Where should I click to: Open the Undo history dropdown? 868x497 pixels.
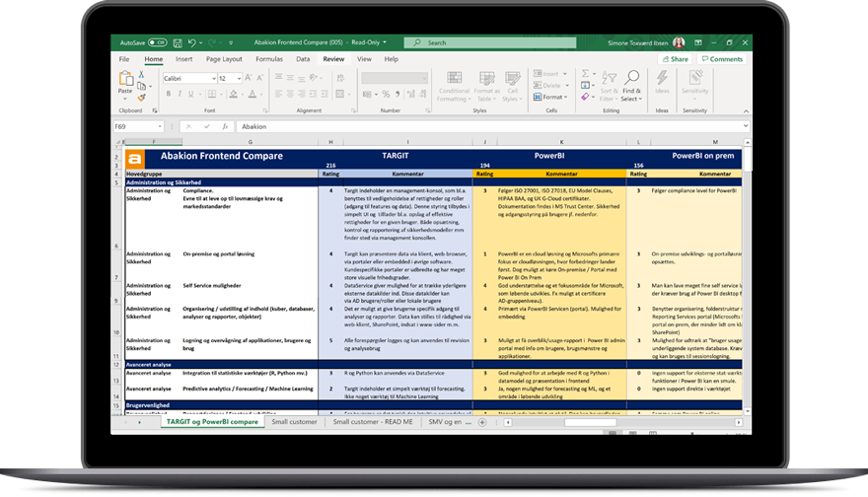(x=200, y=42)
